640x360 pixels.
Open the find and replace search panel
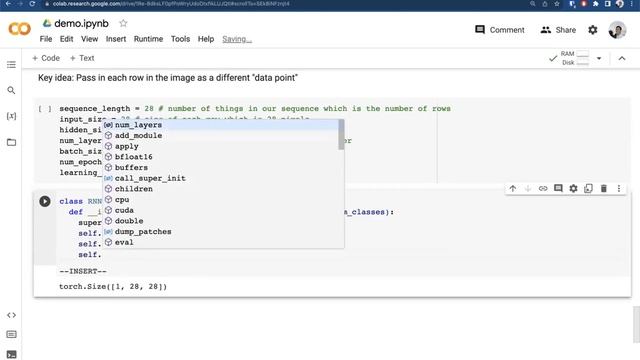tap(11, 90)
